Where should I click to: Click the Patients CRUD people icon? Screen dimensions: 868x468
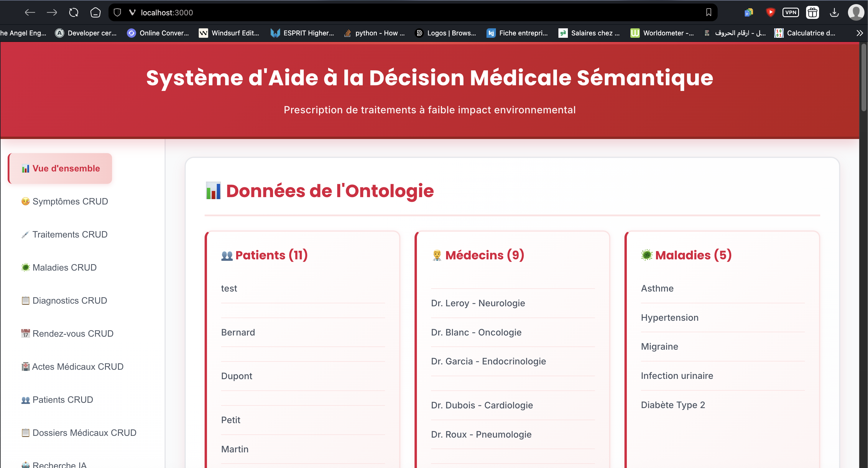point(25,400)
